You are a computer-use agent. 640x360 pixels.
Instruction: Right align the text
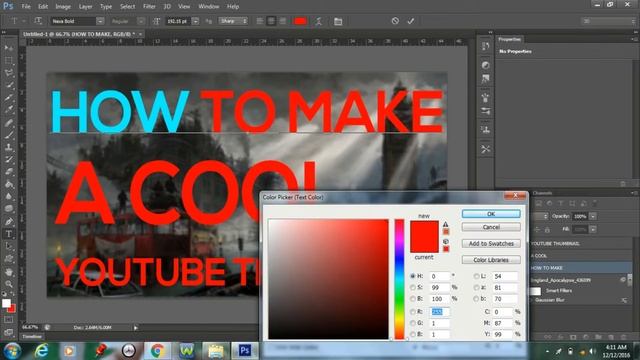point(282,21)
